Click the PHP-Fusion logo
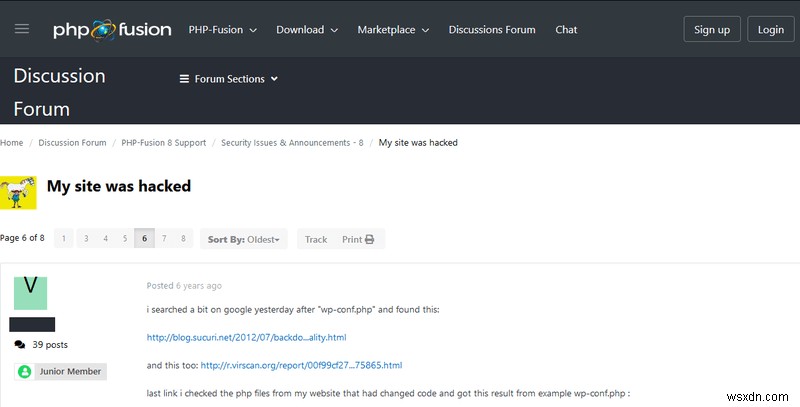This screenshot has width=800, height=407. [112, 30]
